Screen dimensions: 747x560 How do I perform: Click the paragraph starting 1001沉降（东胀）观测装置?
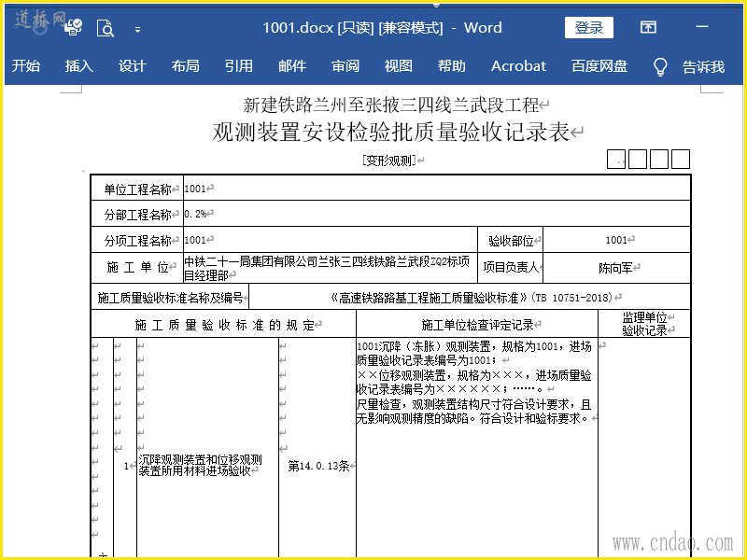click(x=474, y=353)
